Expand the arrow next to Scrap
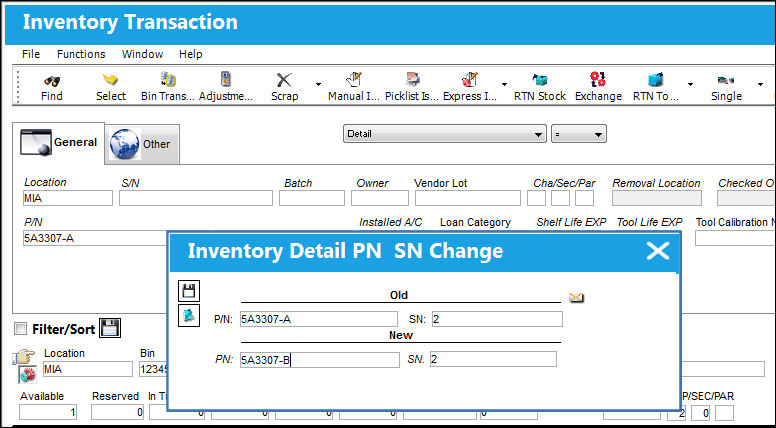This screenshot has width=776, height=428. pyautogui.click(x=318, y=85)
